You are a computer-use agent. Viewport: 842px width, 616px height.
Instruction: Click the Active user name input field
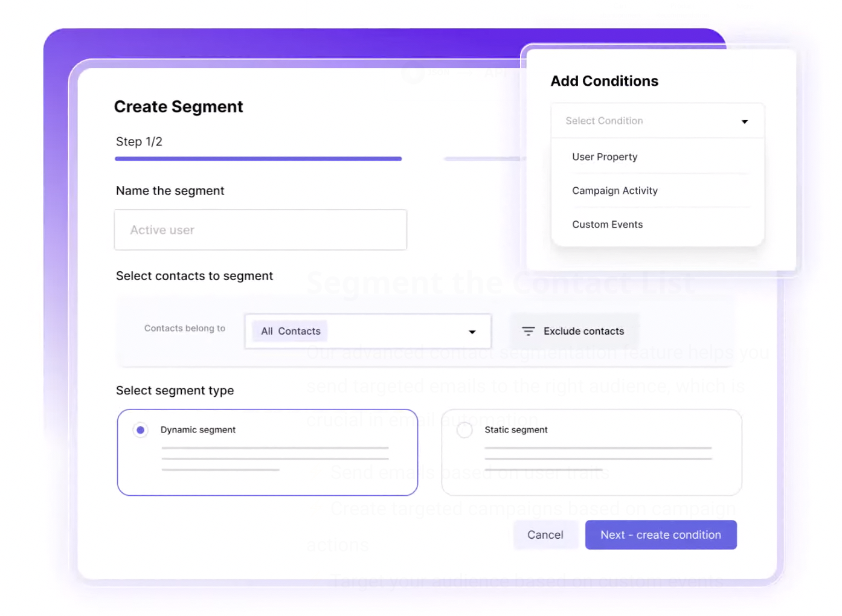tap(260, 229)
